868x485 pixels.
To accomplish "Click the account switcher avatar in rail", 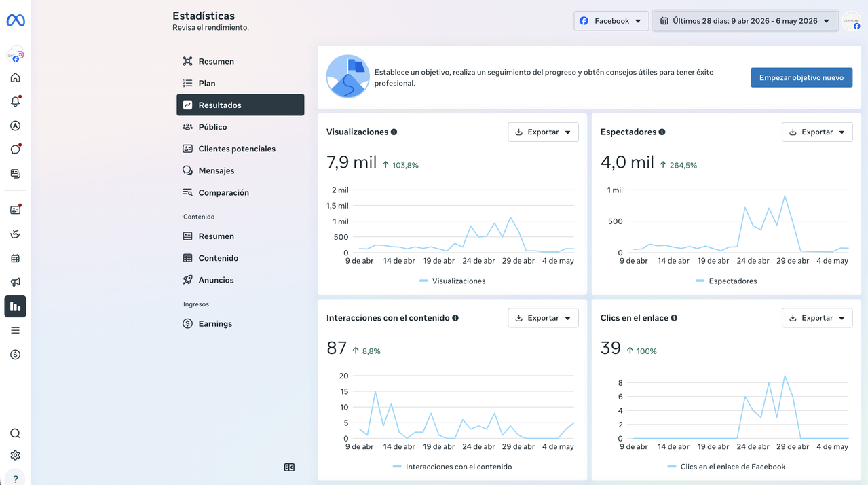I will click(16, 55).
